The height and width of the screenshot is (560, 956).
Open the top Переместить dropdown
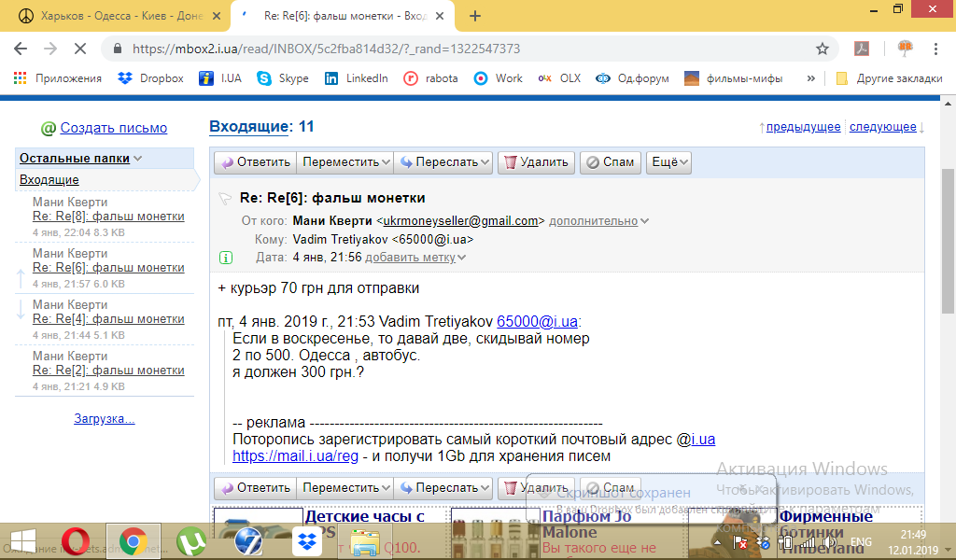[345, 162]
